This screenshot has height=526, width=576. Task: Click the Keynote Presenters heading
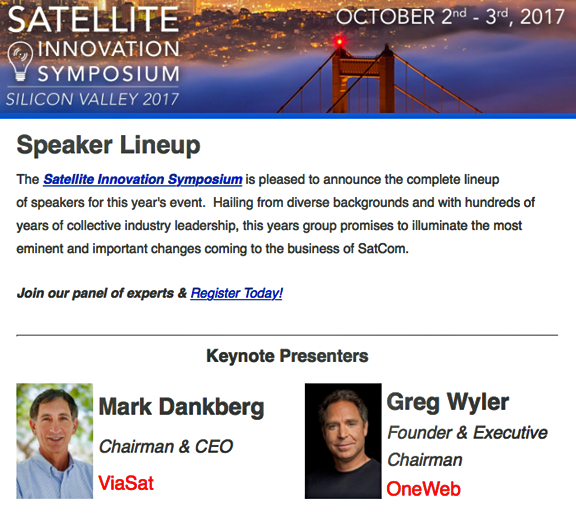point(287,356)
